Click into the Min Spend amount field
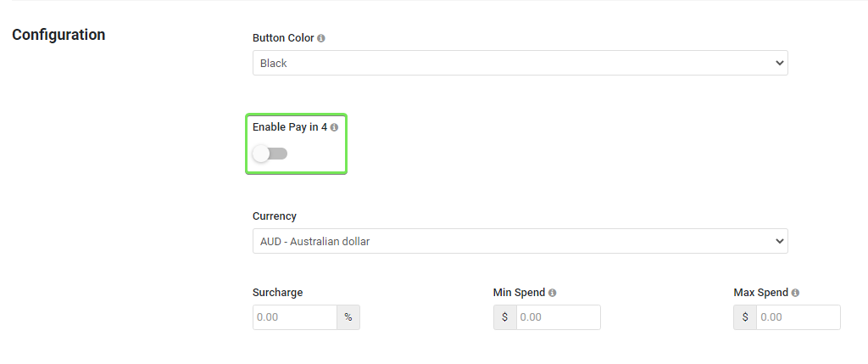Viewport: 868px width, 364px height. pos(558,317)
